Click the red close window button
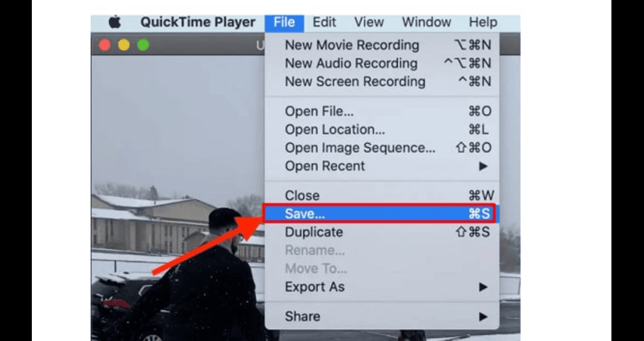644x341 pixels. [x=105, y=45]
